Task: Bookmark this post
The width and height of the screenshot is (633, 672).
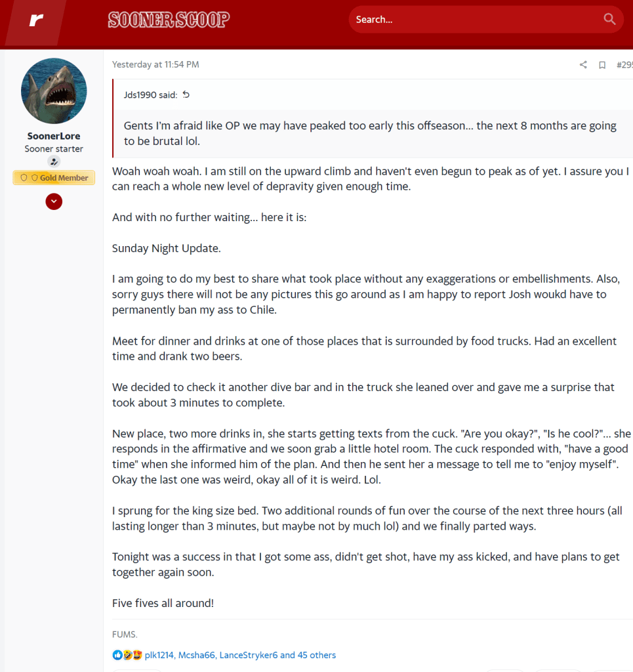Action: coord(602,65)
